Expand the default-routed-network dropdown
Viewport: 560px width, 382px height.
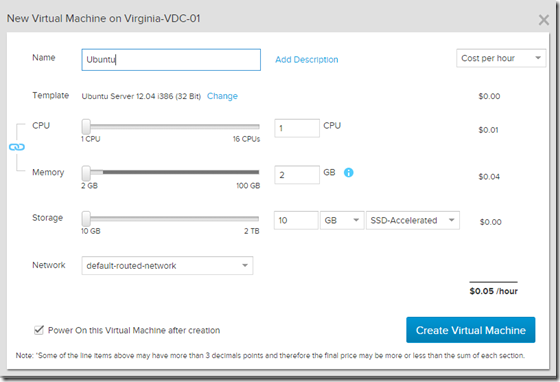(167, 266)
